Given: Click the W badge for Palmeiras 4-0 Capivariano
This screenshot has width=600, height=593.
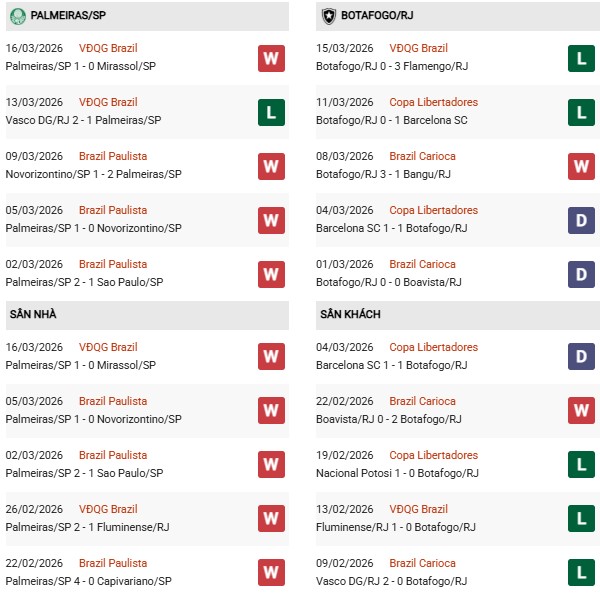Looking at the screenshot, I should (x=271, y=573).
